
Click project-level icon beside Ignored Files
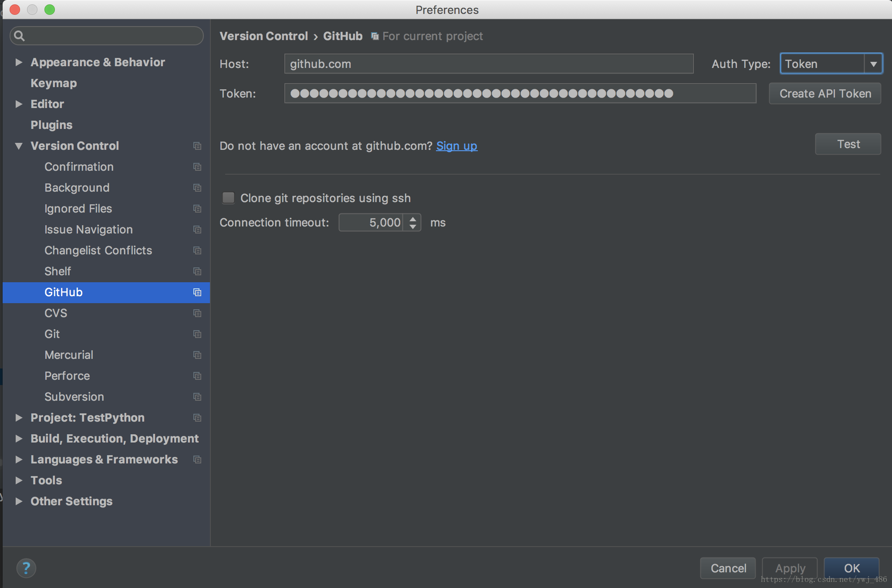[x=197, y=209]
